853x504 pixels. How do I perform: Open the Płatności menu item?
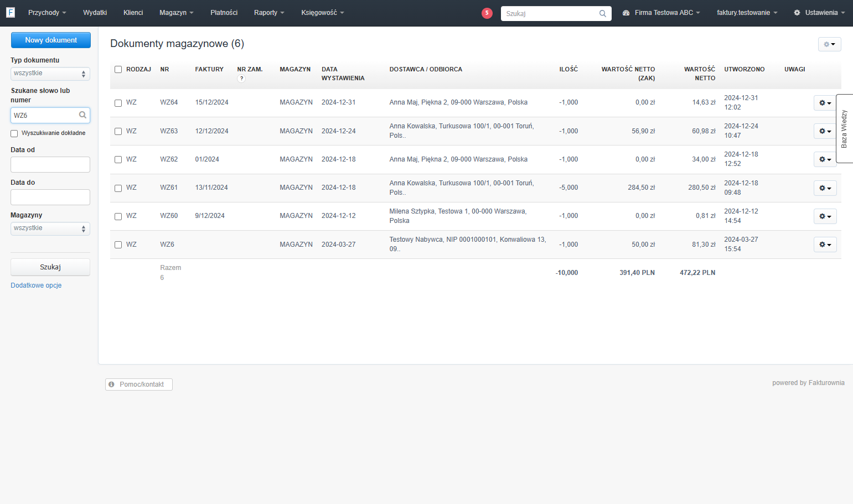tap(224, 13)
